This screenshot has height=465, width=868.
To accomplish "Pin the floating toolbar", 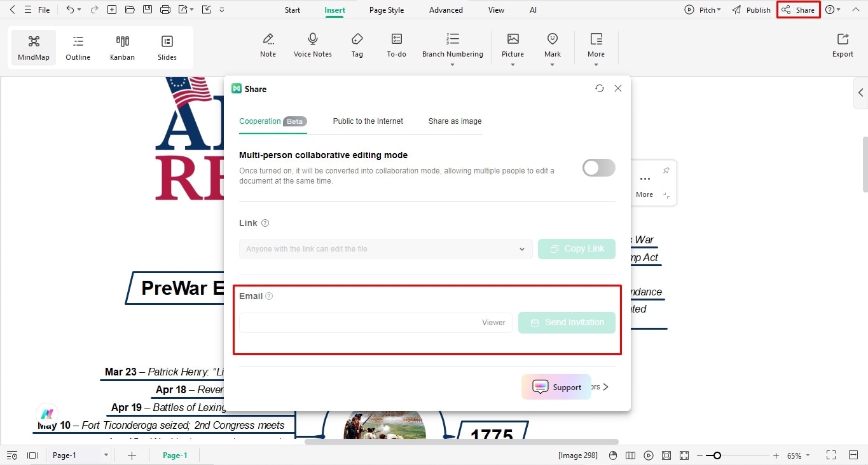I will [666, 170].
